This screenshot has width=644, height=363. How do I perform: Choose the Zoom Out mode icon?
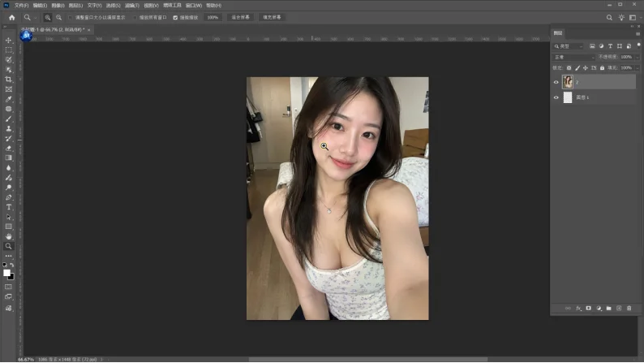pyautogui.click(x=58, y=18)
